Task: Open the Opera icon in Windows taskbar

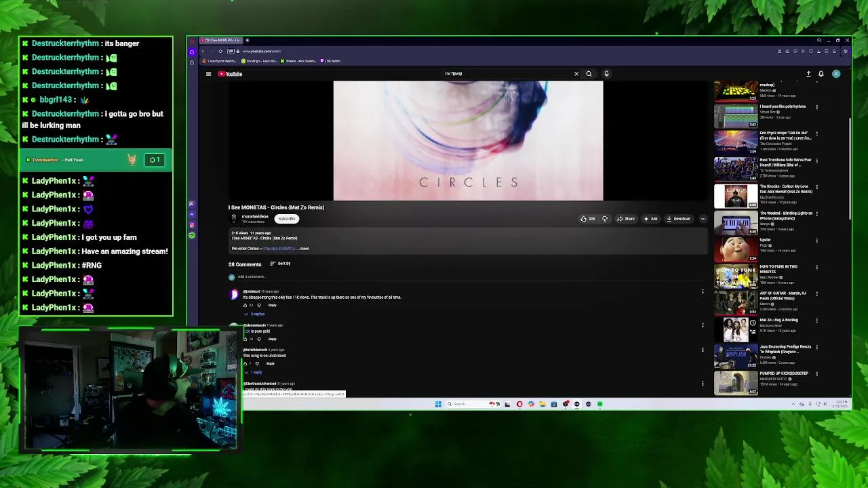Action: click(519, 404)
